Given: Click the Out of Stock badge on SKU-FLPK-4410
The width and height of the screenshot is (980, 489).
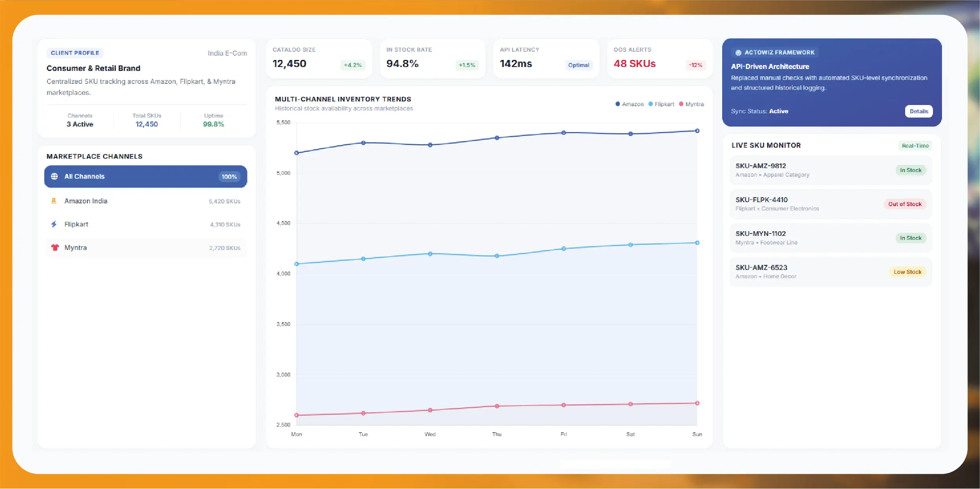Looking at the screenshot, I should [905, 204].
